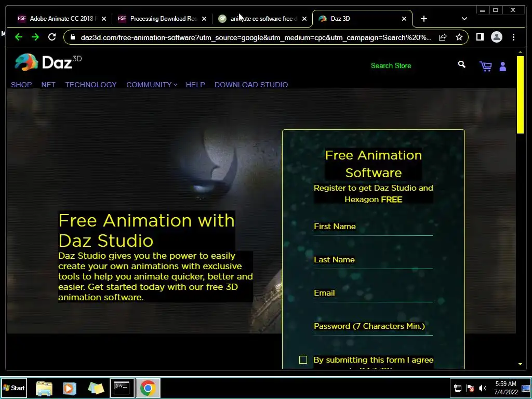Go back with the browser back arrow
This screenshot has width=532, height=399.
19,37
